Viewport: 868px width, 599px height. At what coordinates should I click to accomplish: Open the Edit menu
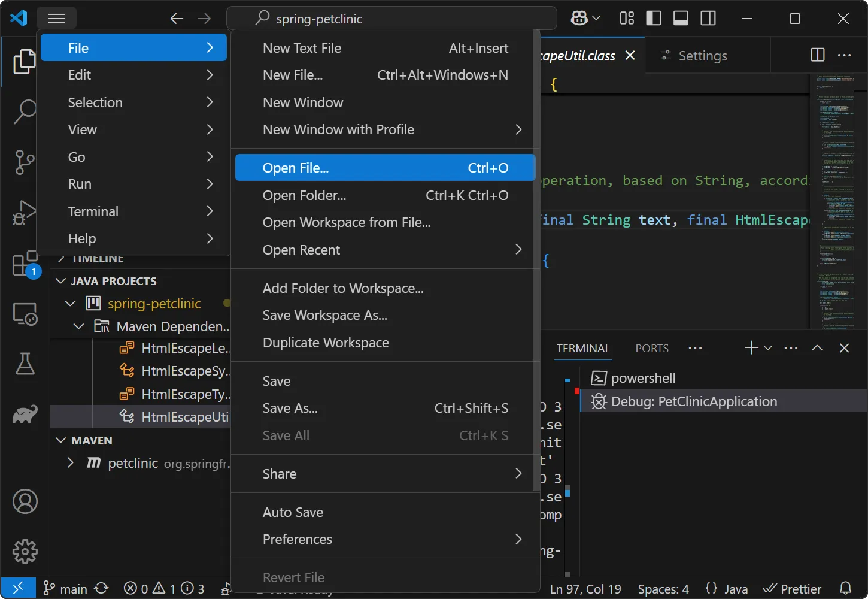(x=134, y=75)
